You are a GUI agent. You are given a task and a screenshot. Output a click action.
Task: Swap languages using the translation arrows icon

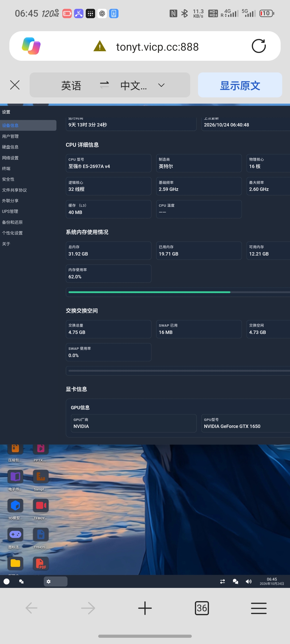[104, 85]
